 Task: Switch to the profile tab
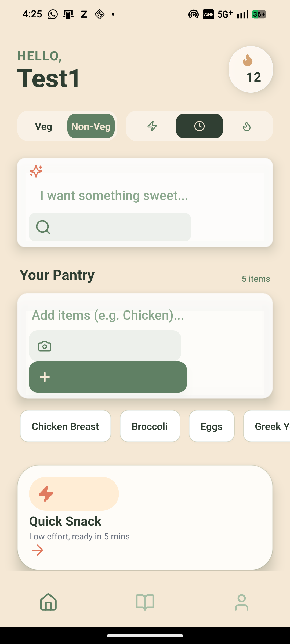[242, 602]
